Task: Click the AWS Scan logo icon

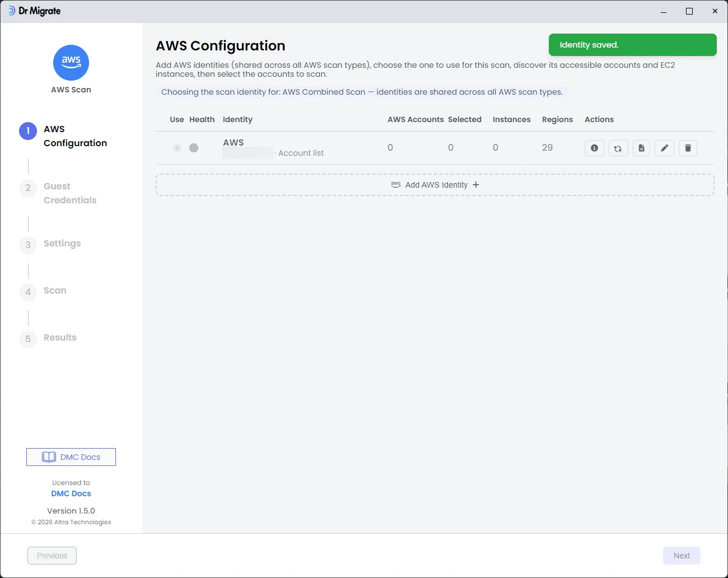Action: pos(71,63)
